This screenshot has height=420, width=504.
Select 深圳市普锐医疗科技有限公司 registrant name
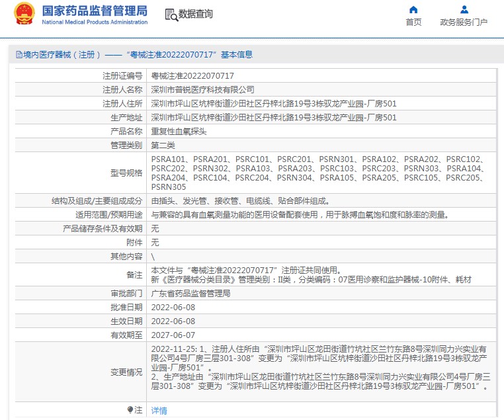203,90
